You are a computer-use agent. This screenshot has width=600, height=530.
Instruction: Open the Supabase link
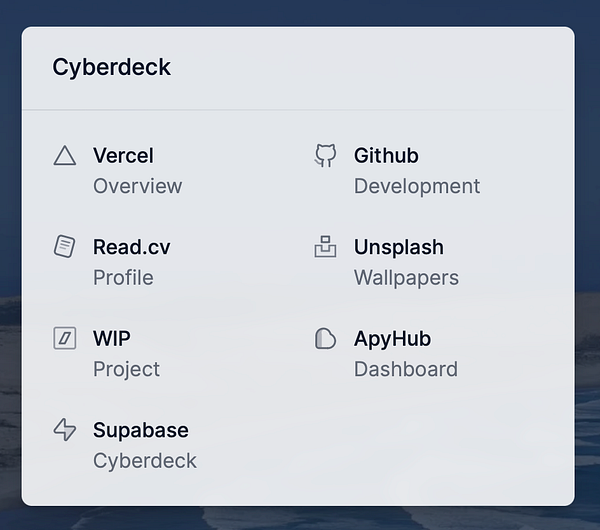click(x=141, y=431)
